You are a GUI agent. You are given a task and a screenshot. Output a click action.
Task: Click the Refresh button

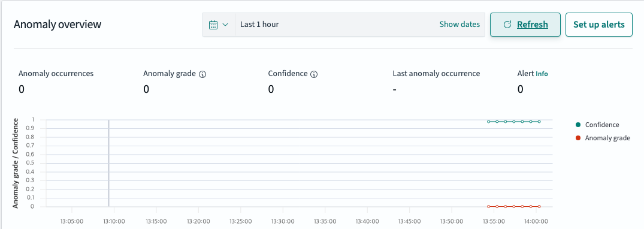point(525,25)
